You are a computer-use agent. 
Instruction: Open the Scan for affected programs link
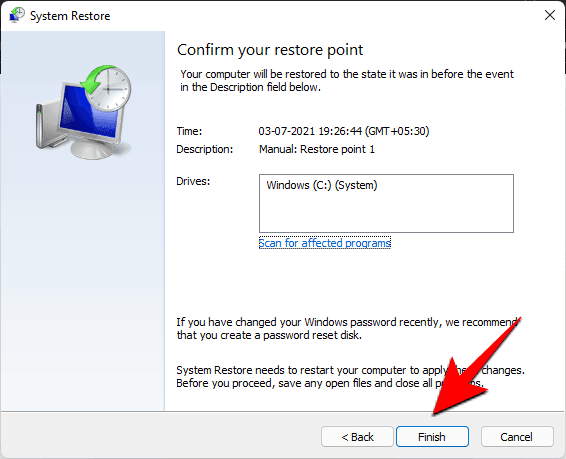(325, 243)
